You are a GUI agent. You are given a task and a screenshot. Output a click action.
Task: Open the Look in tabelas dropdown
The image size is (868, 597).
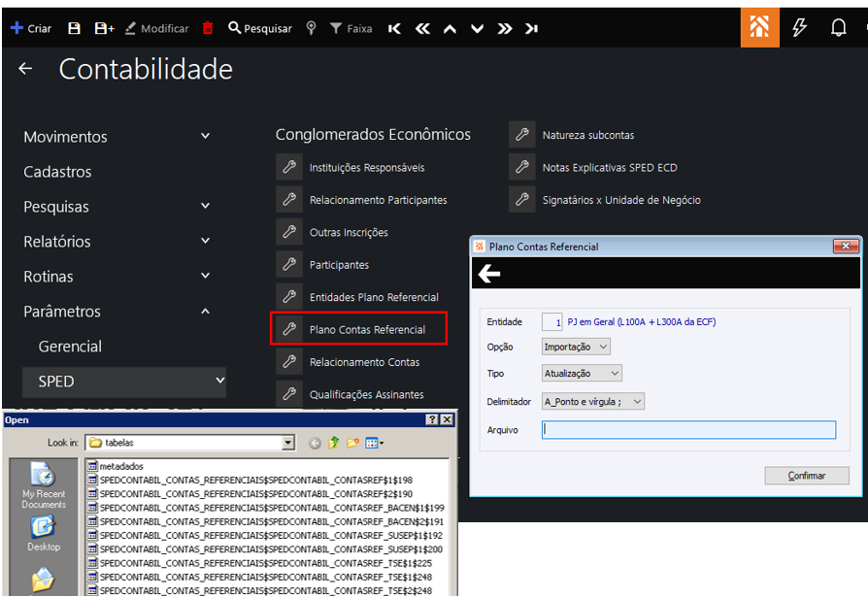click(287, 443)
